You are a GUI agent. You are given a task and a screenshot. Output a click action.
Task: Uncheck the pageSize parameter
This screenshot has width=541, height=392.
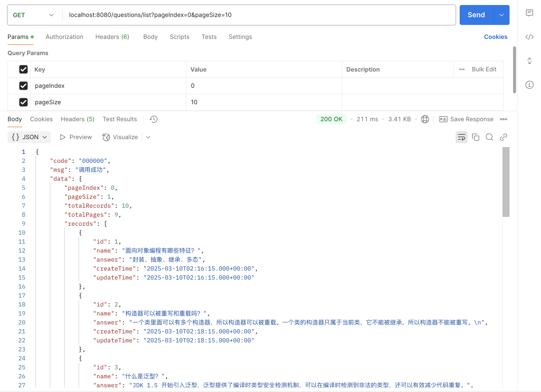tap(23, 102)
